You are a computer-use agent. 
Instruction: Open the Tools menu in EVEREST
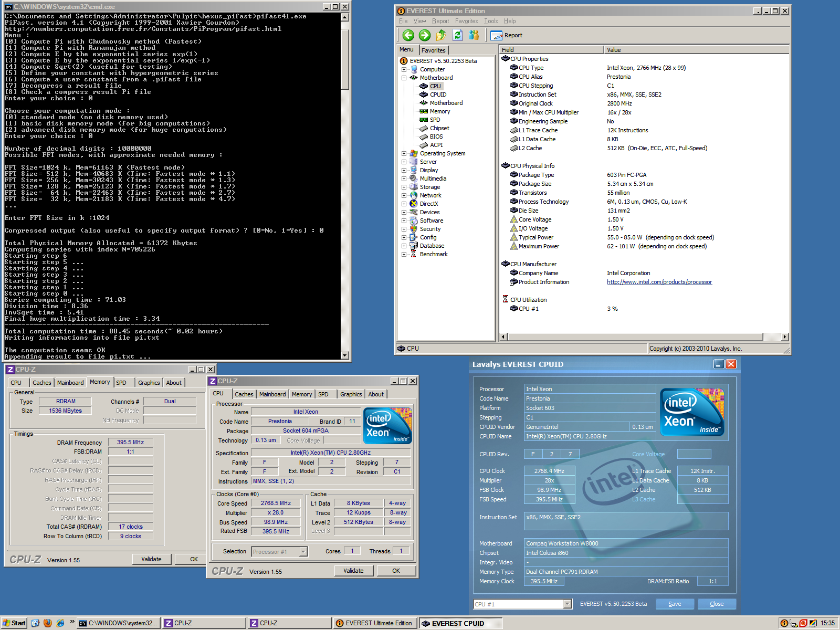click(491, 21)
